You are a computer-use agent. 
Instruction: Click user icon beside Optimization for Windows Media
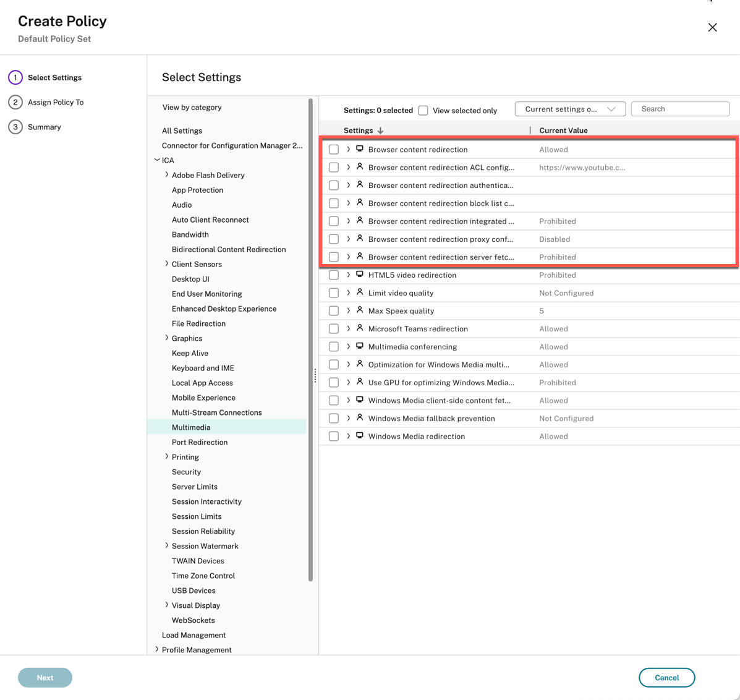pos(360,364)
